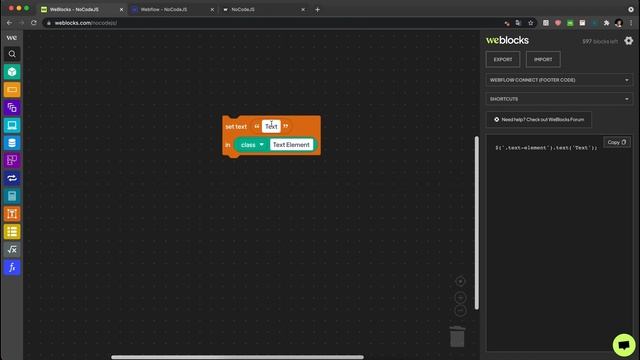This screenshot has height=360, width=640.
Task: Click the Export button
Action: coord(503,60)
